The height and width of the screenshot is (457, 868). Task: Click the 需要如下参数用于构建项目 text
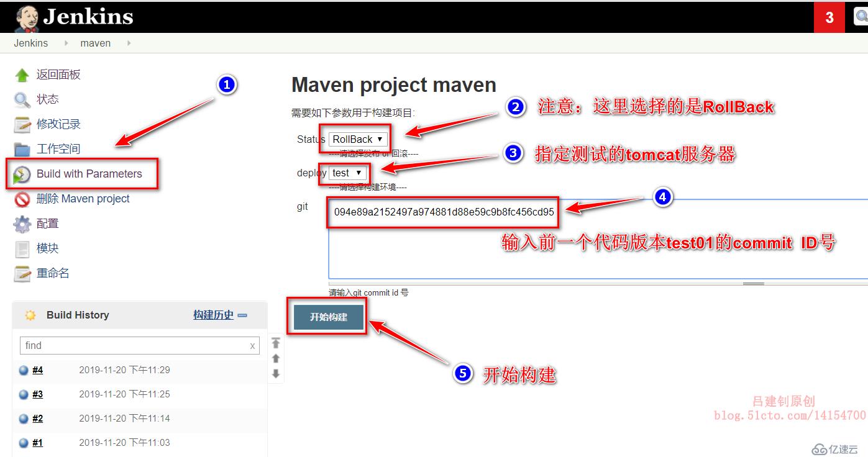click(x=353, y=113)
